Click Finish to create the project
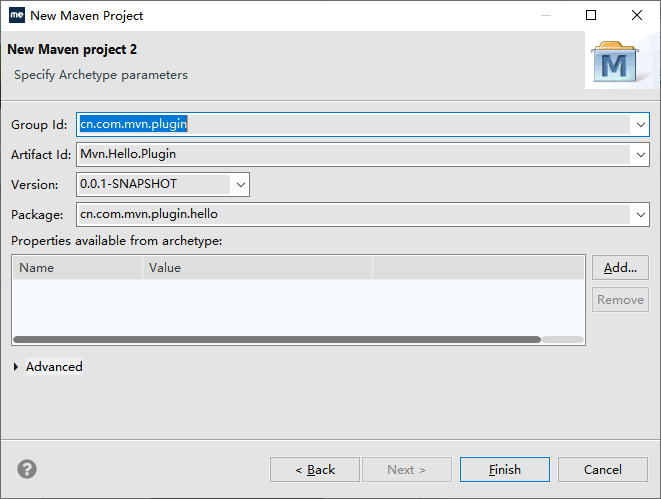 coord(505,469)
